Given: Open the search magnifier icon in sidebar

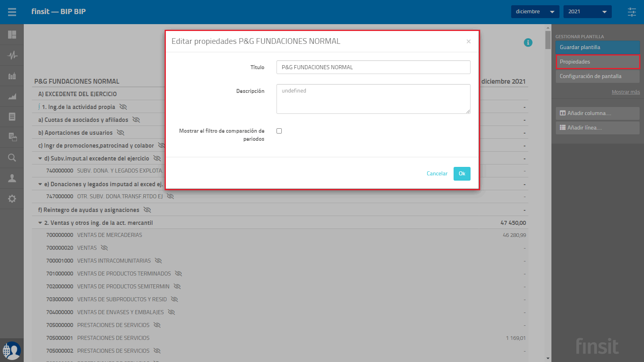Looking at the screenshot, I should pyautogui.click(x=12, y=158).
